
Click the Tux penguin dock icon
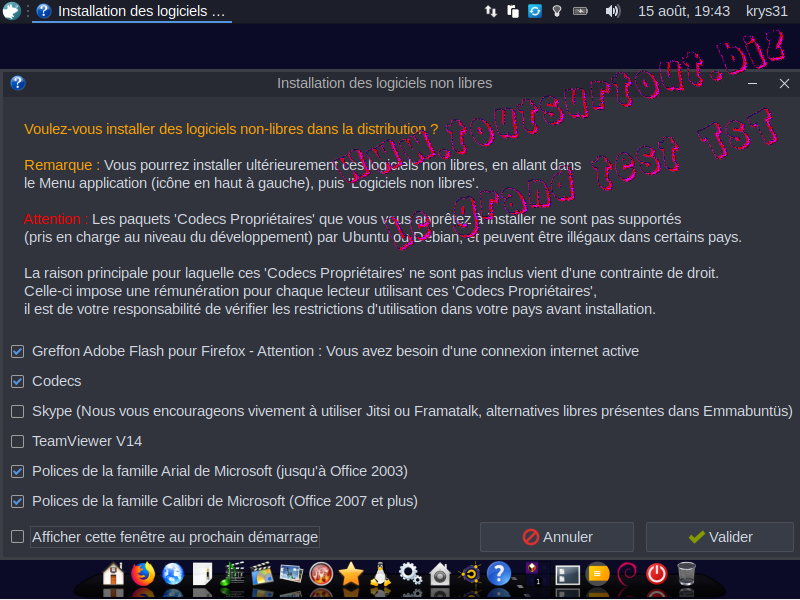(x=380, y=574)
